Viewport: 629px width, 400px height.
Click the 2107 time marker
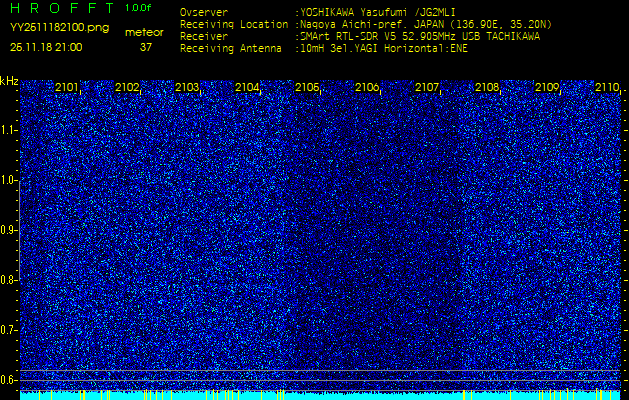point(427,87)
